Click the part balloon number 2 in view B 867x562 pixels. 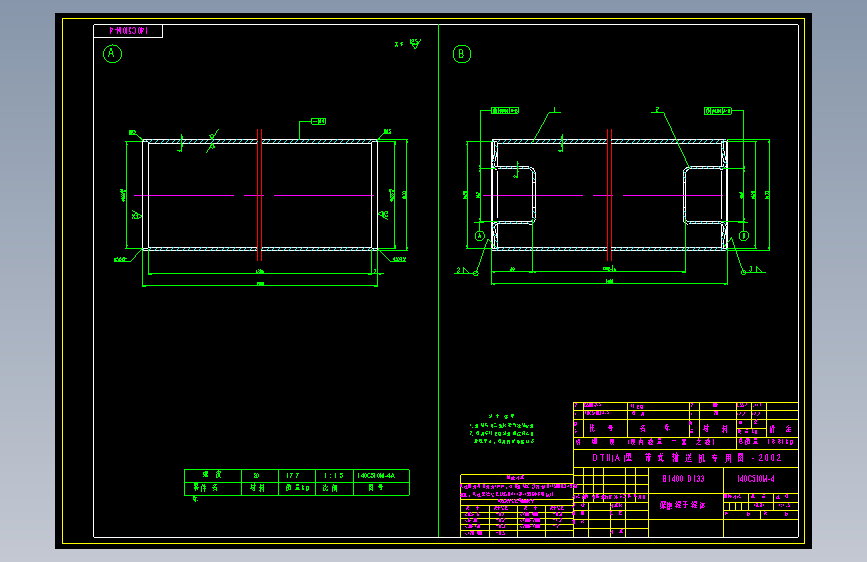point(657,110)
